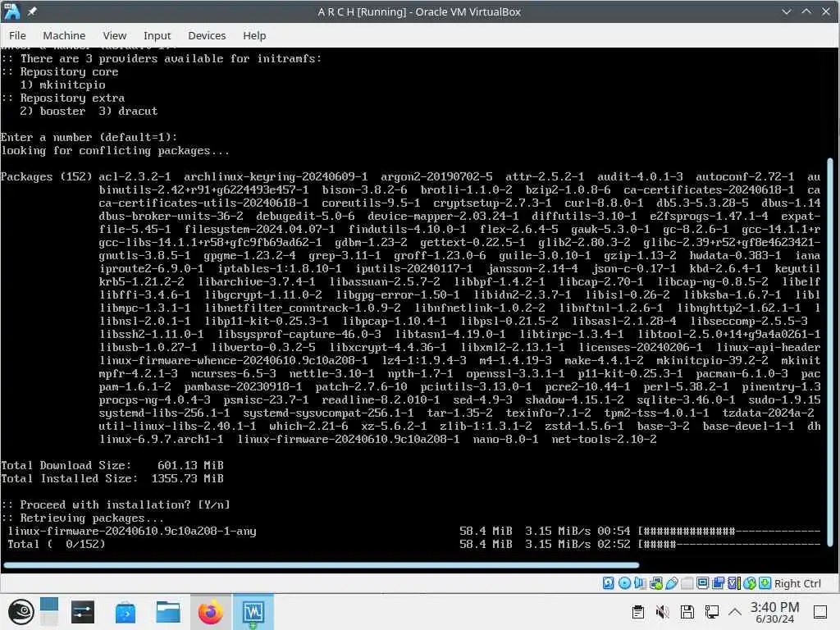Click the keyboard capture green arrow icon
This screenshot has width=840, height=630.
pos(765,583)
